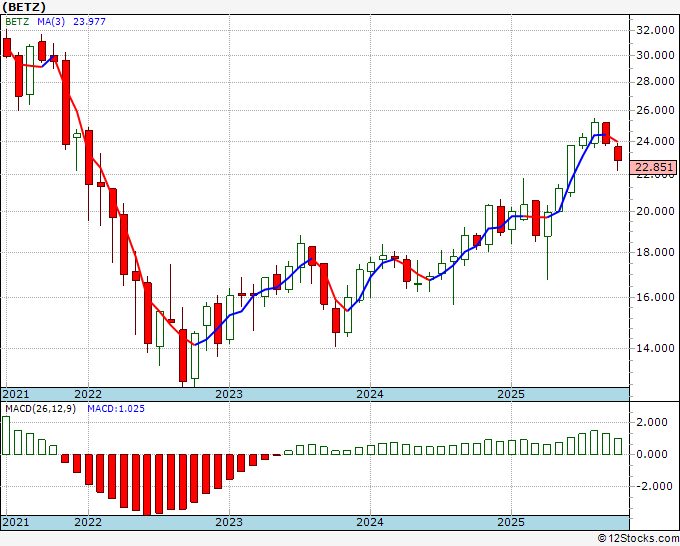This screenshot has width=680, height=546.
Task: Click the 24.000 price axis label
Action: tap(655, 141)
